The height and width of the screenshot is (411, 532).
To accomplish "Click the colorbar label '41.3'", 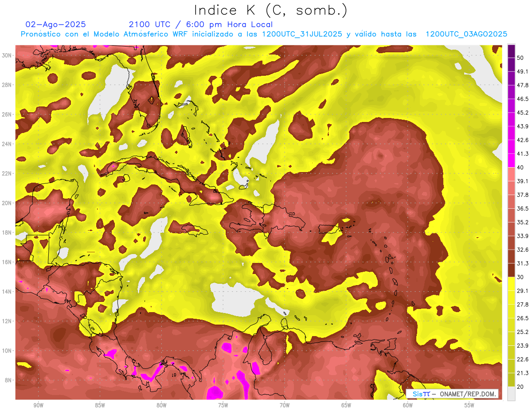I will [523, 154].
